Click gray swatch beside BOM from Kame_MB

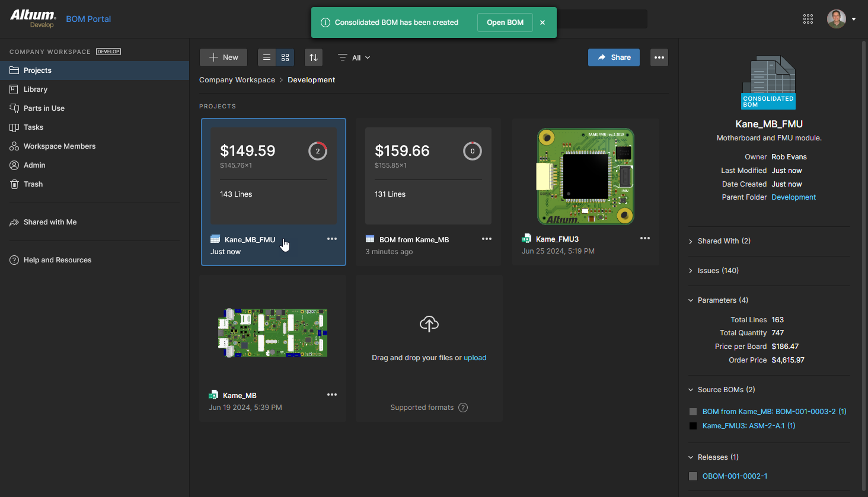693,412
